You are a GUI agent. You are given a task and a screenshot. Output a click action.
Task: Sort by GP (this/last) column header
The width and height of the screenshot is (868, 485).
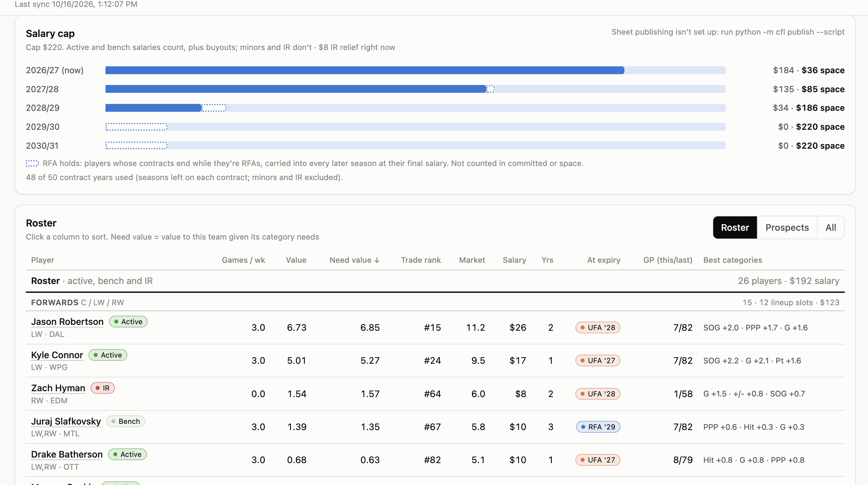tap(667, 260)
